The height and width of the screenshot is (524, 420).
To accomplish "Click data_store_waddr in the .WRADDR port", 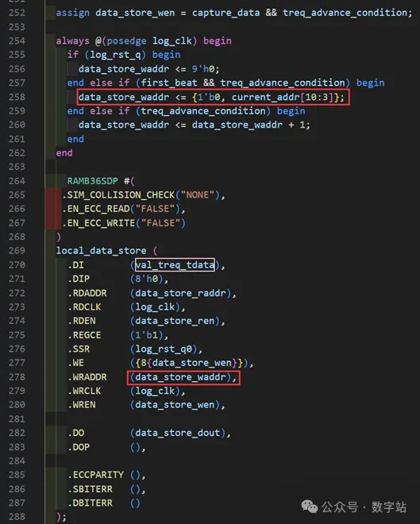I will 180,377.
